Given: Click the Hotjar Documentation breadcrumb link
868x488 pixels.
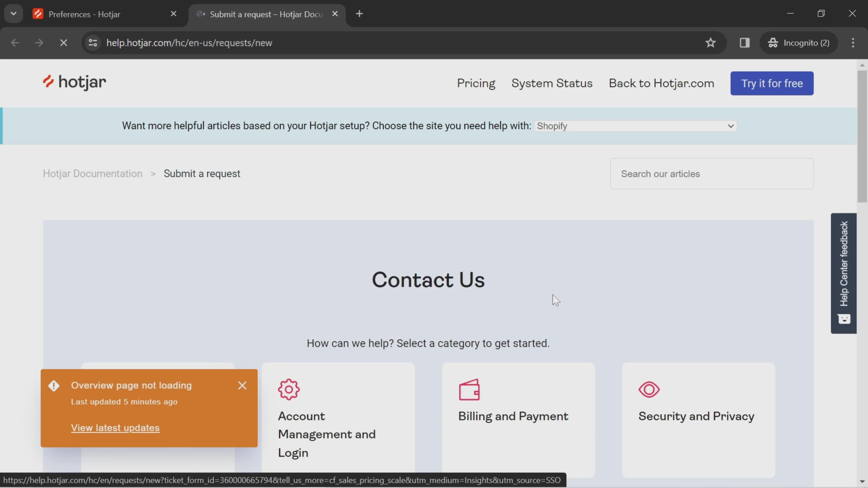Looking at the screenshot, I should pyautogui.click(x=92, y=173).
